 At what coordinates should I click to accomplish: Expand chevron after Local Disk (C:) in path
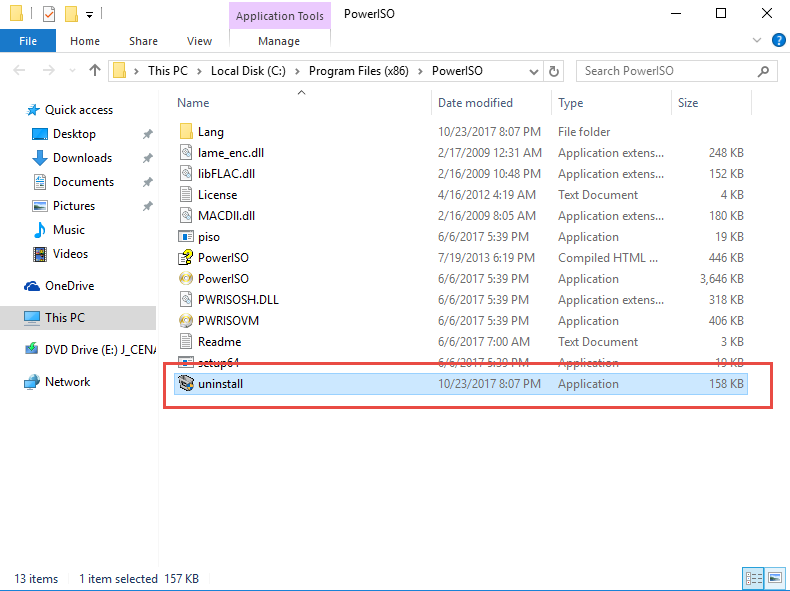point(297,72)
